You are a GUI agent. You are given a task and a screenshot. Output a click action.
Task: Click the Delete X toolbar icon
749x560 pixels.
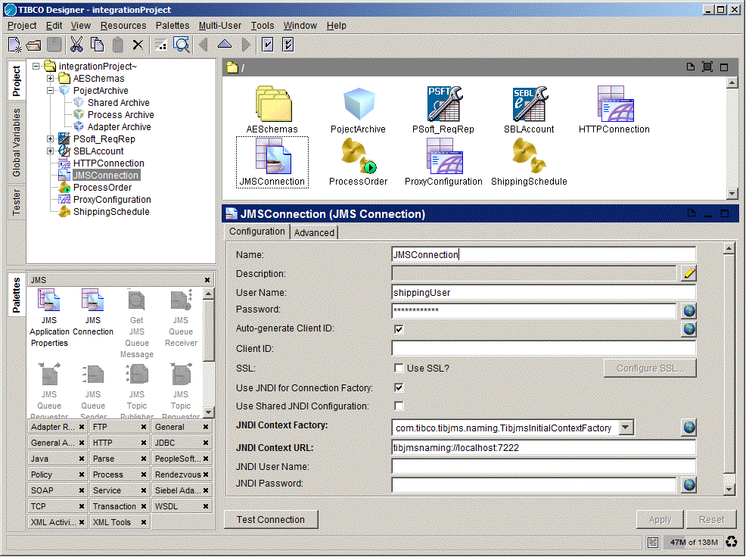(x=138, y=45)
